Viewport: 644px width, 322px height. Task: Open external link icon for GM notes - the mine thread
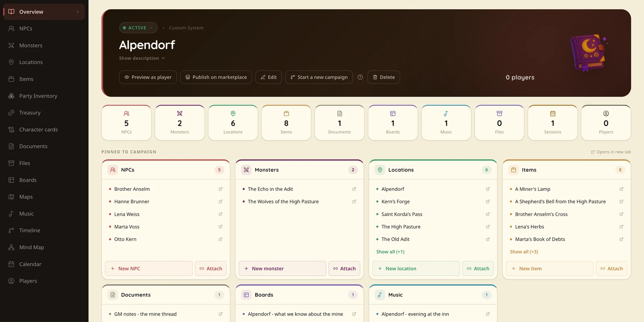point(221,314)
